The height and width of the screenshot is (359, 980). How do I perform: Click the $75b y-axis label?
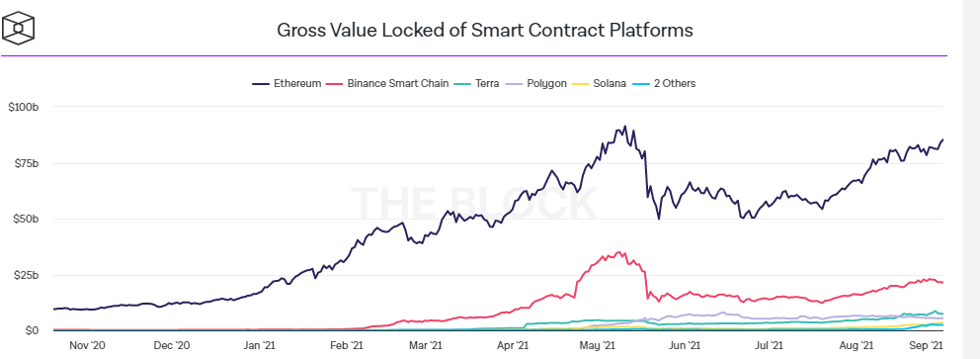click(26, 163)
